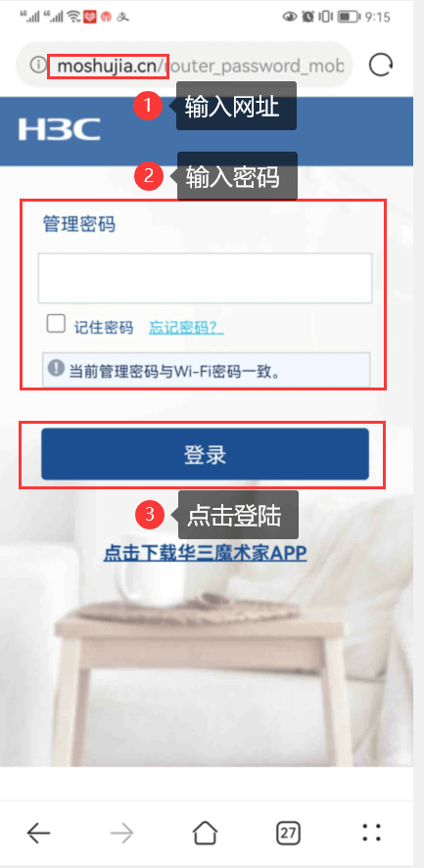This screenshot has height=868, width=424.
Task: Open the 点击下载华三魔术家APP link
Action: (x=205, y=553)
